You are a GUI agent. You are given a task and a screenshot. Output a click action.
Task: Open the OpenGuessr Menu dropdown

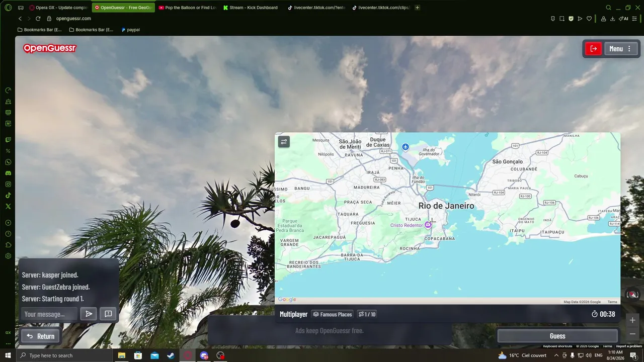pyautogui.click(x=620, y=49)
